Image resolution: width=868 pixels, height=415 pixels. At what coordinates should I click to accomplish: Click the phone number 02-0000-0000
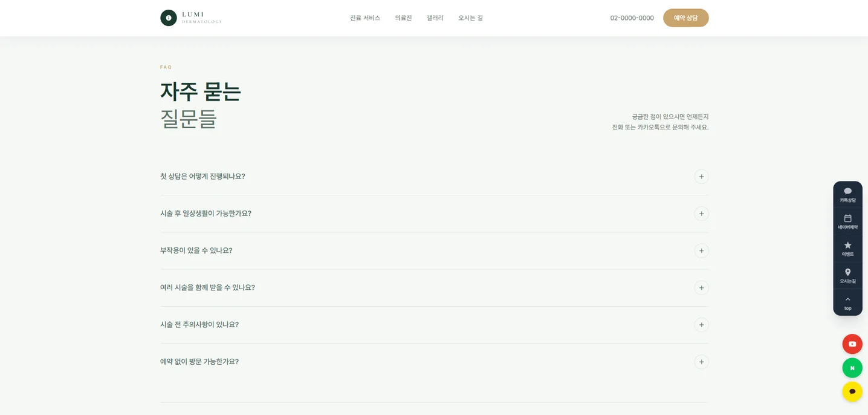[632, 18]
